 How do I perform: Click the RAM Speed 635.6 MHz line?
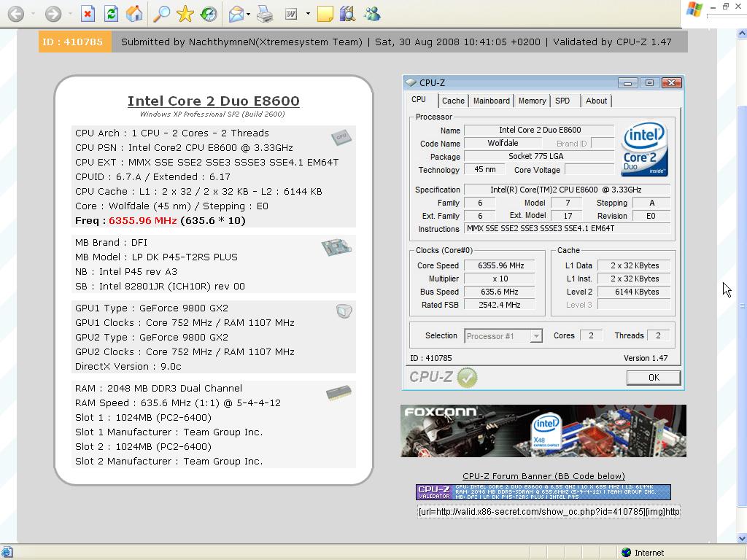click(x=178, y=403)
